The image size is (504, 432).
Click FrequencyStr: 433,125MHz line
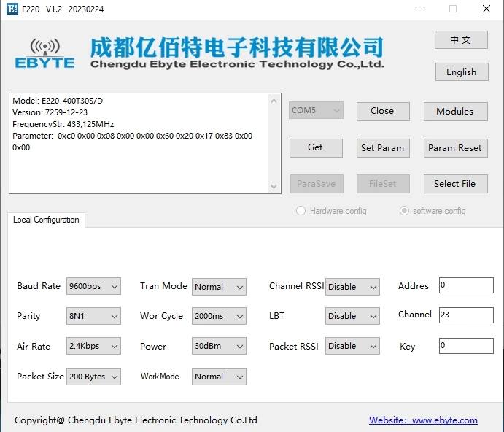[63, 124]
